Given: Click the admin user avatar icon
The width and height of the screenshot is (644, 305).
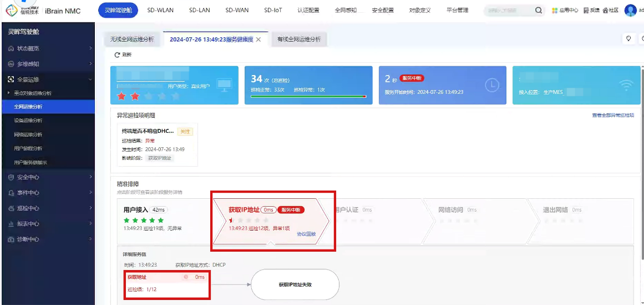Looking at the screenshot, I should 630,11.
